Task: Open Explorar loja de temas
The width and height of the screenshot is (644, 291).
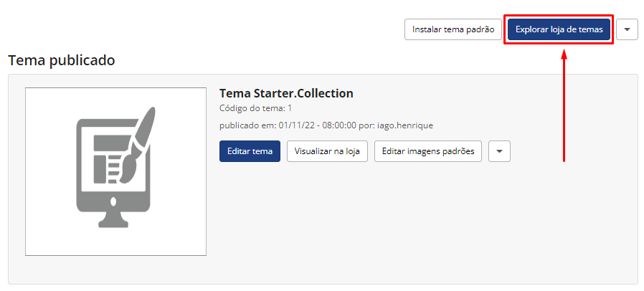Action: pyautogui.click(x=559, y=29)
